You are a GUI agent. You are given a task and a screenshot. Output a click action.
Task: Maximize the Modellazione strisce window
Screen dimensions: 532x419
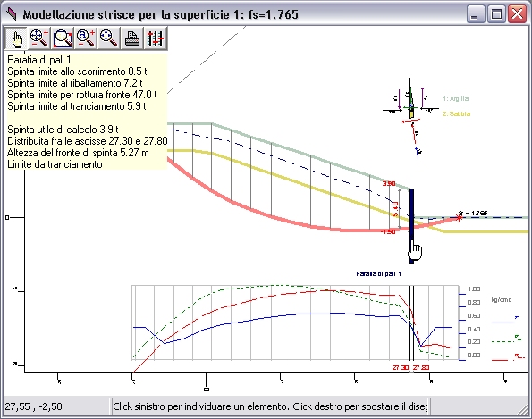pos(496,14)
